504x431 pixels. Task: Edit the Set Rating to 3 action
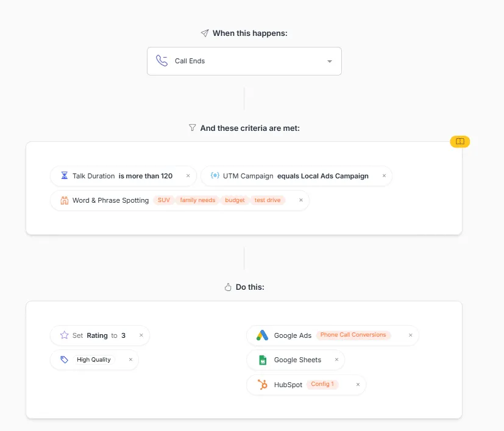point(100,335)
